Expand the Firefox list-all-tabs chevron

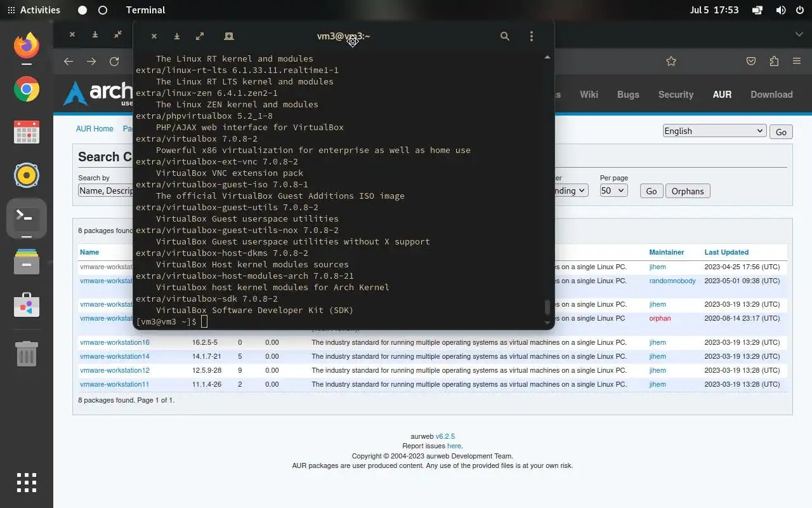point(799,34)
